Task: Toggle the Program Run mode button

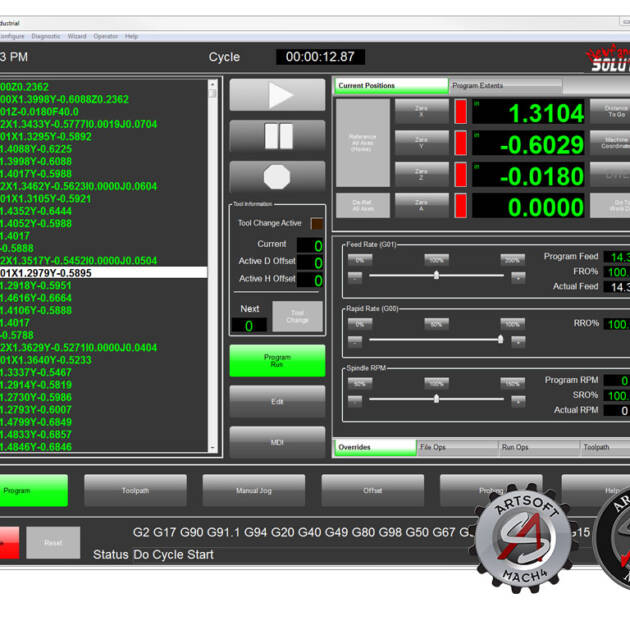Action: (x=277, y=361)
